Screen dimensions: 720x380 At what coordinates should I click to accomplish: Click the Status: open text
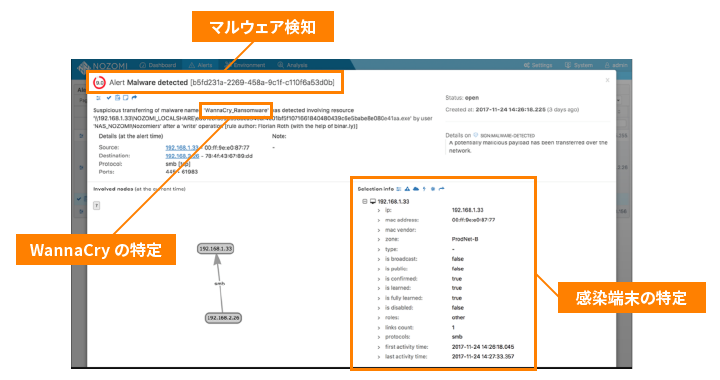[x=462, y=98]
